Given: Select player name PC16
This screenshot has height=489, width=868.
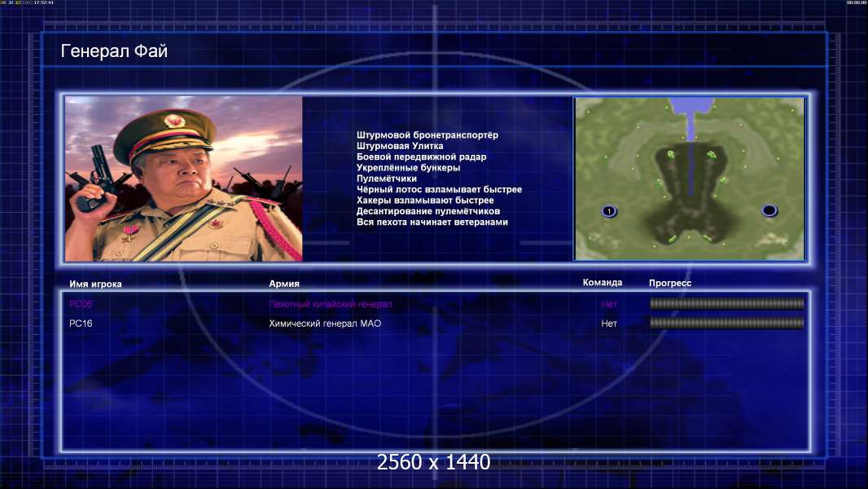Looking at the screenshot, I should (81, 324).
